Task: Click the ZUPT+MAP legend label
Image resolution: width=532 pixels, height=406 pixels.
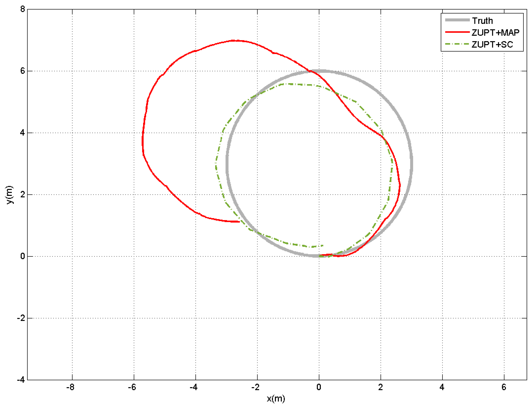Action: click(x=495, y=32)
